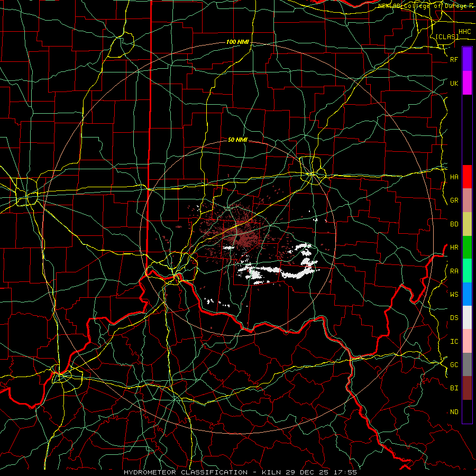Click the purple RF legend color swatch
The width and height of the screenshot is (476, 476).
pos(467,59)
